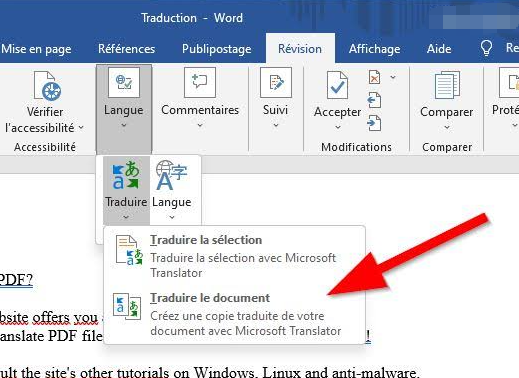The width and height of the screenshot is (519, 378).
Task: Click the Accepter button label
Action: tap(337, 112)
